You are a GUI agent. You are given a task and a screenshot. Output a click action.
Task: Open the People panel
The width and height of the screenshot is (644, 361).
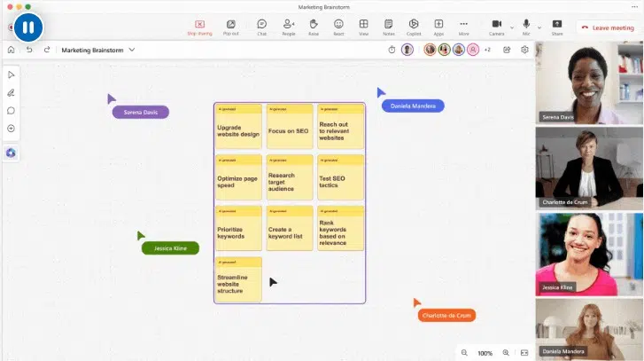point(289,27)
